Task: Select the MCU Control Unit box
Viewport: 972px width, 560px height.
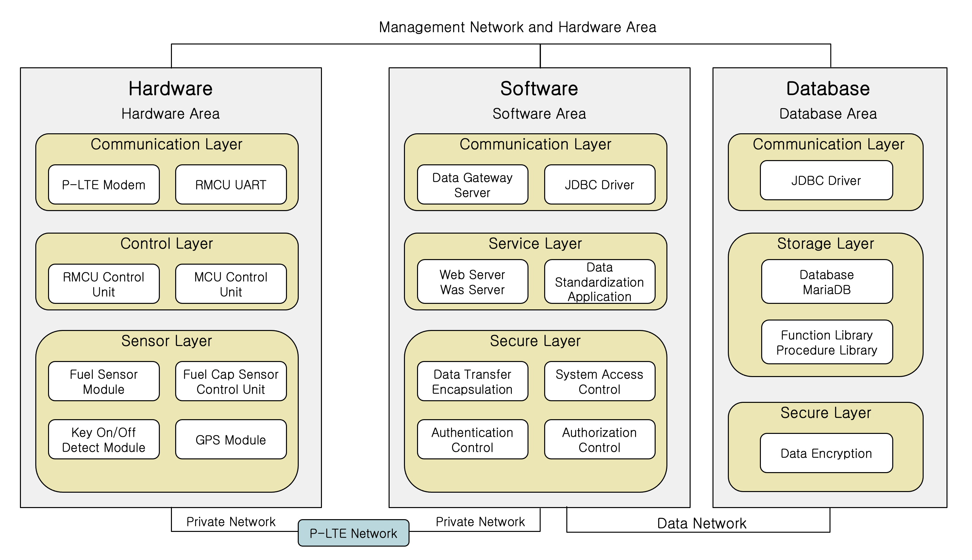Action: (231, 284)
